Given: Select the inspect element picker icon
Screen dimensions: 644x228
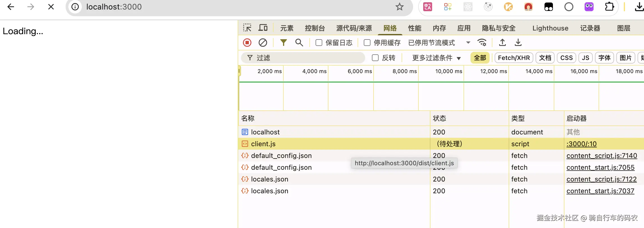Looking at the screenshot, I should (247, 28).
